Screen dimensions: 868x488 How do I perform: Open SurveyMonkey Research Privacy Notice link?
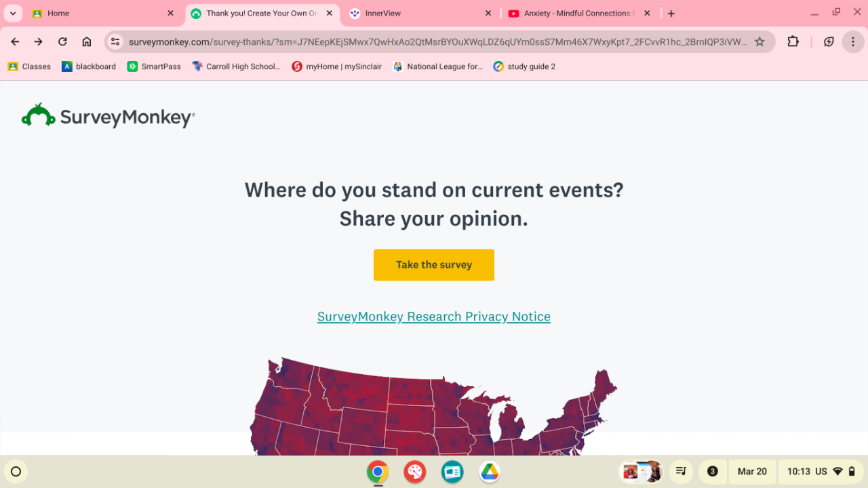click(x=434, y=317)
